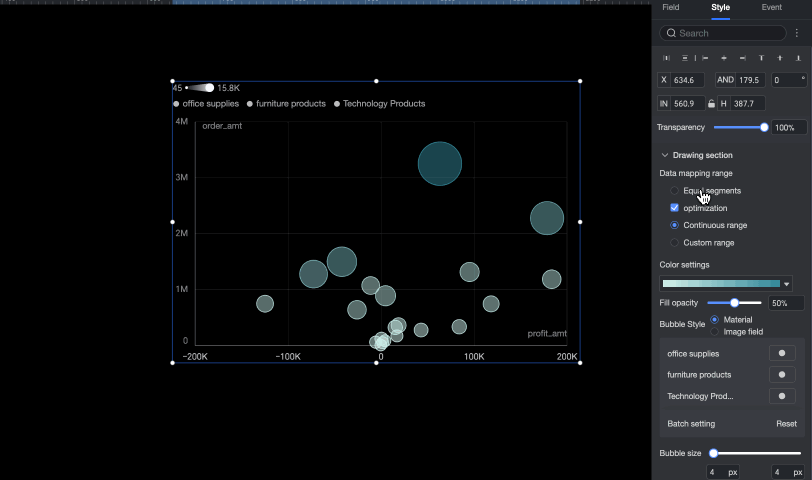Click the align top icon

pyautogui.click(x=761, y=58)
